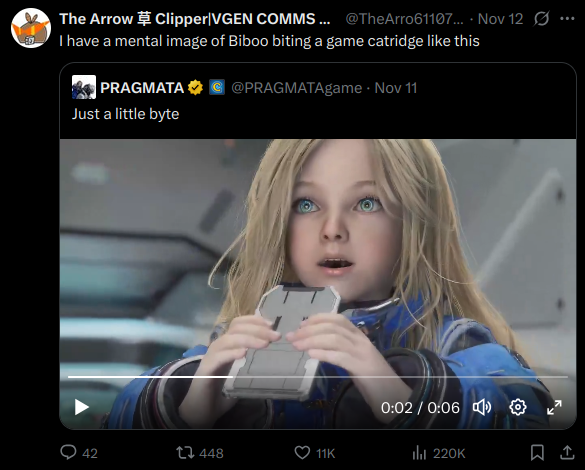The width and height of the screenshot is (585, 470).
Task: Open the Nov 12 timestamp link
Action: pyautogui.click(x=500, y=19)
